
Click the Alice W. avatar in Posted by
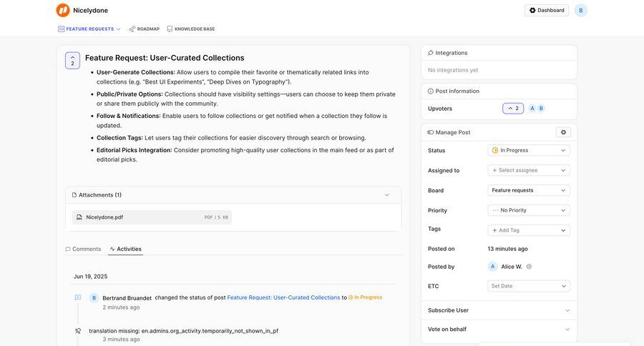coord(492,267)
